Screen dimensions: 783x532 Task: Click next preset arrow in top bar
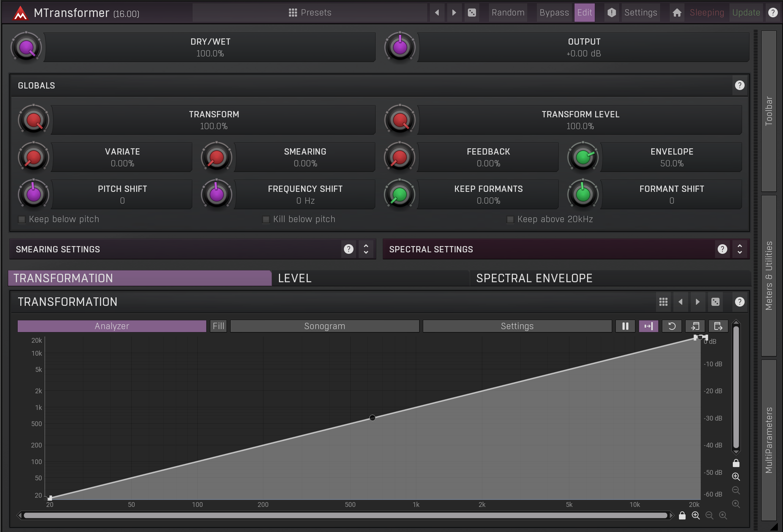[x=454, y=13]
